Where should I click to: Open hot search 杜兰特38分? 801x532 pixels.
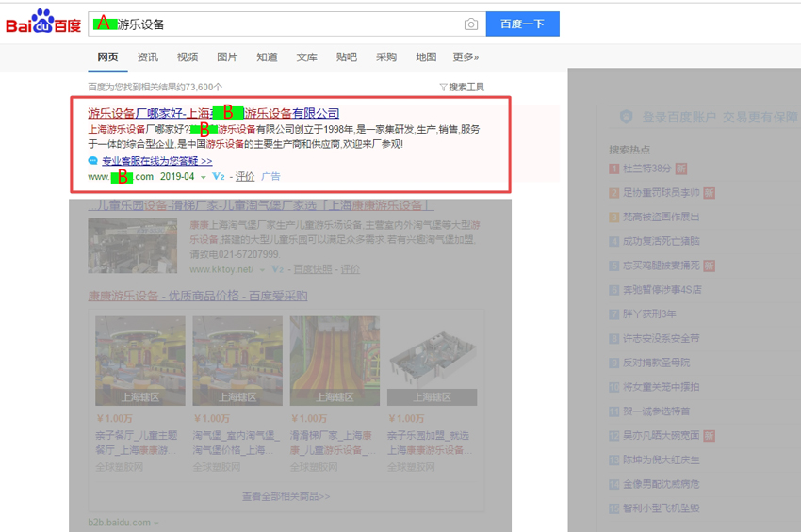point(646,169)
